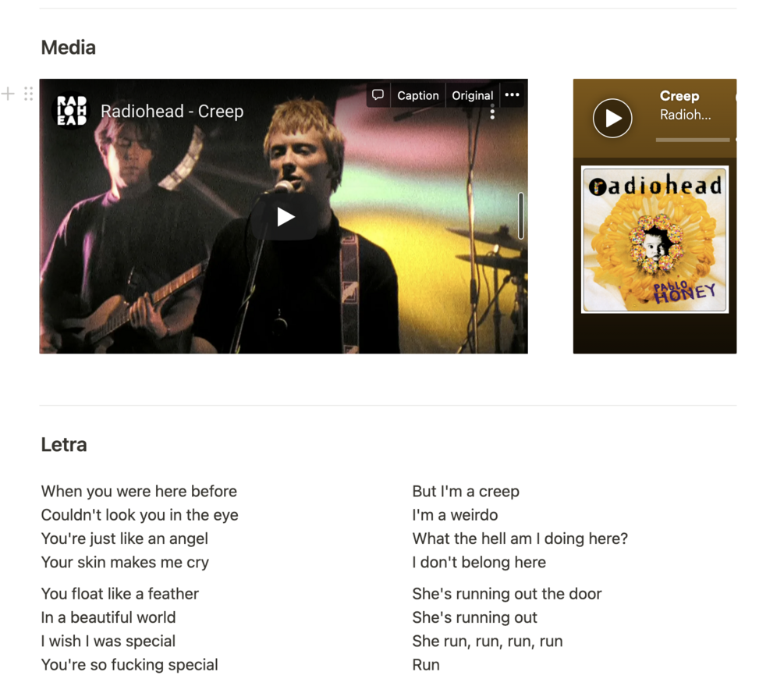This screenshot has width=784, height=679.
Task: Open the three-dot block options menu
Action: click(x=512, y=95)
